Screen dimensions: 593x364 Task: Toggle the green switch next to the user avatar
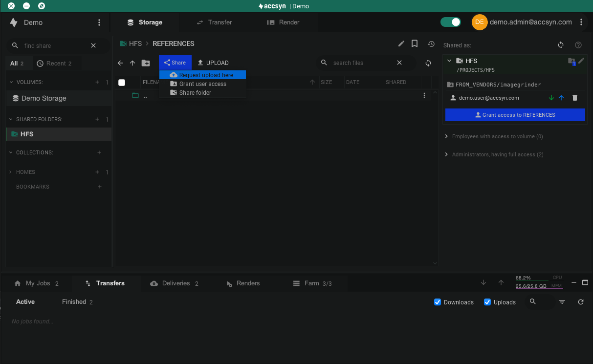pos(451,22)
